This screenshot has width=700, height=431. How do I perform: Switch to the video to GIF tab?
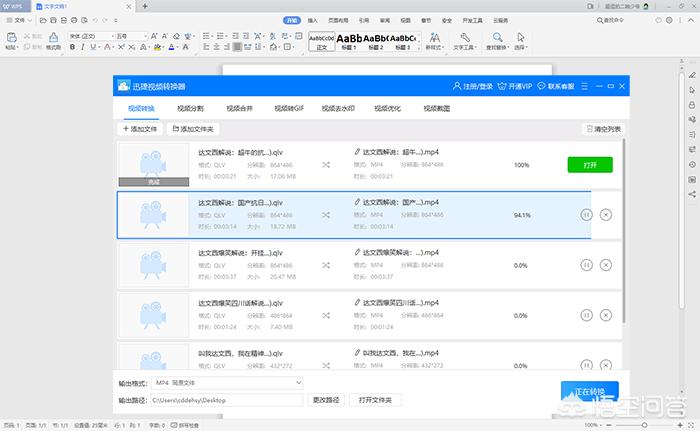coord(289,109)
